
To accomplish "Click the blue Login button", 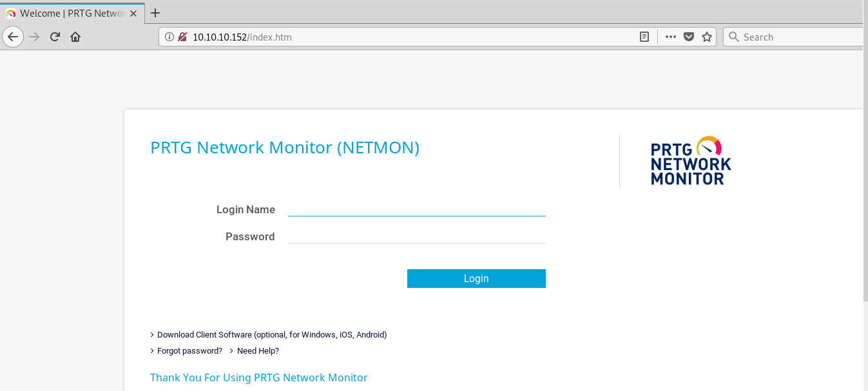I will coord(476,278).
